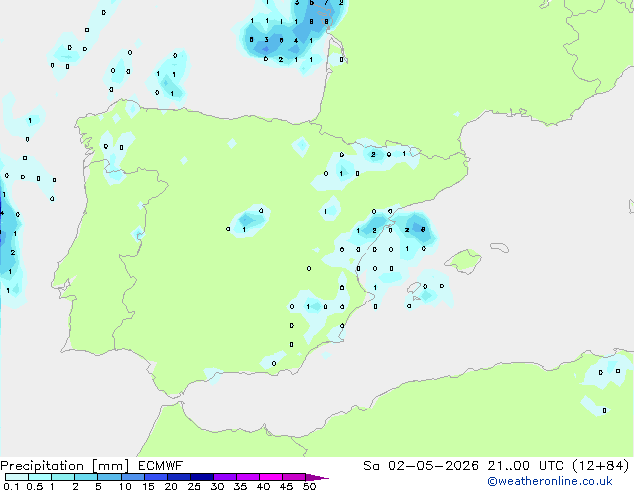The image size is (634, 490).
Task: Click the 20–25 mm legend color swatch
Action: 179,477
